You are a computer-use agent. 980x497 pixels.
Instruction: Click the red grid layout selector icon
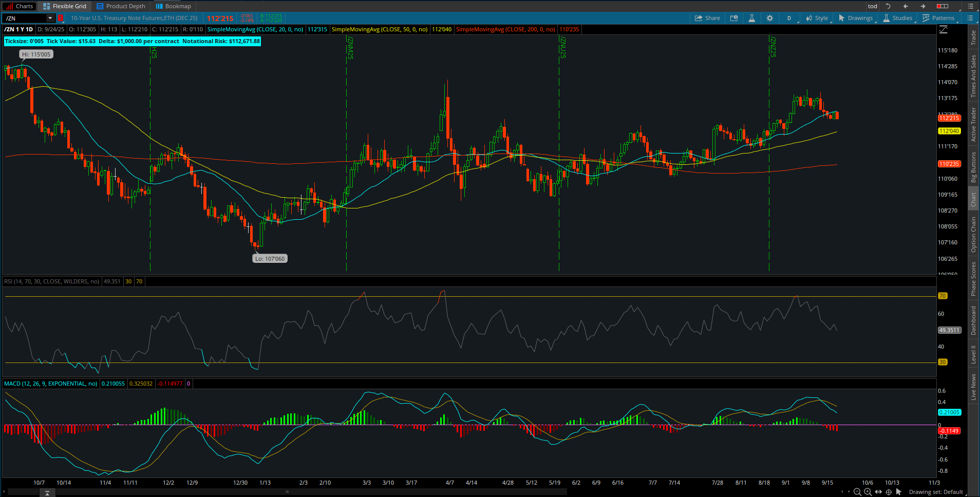tap(943, 6)
